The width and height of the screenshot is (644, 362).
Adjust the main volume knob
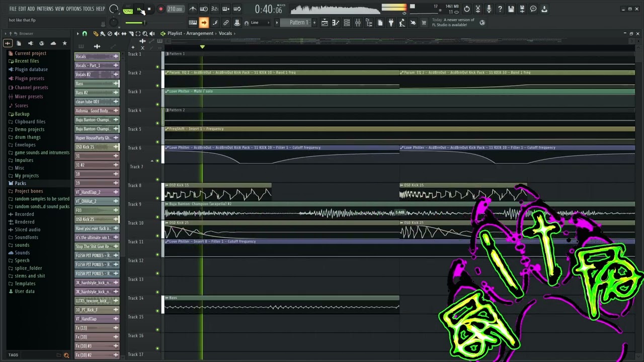114,9
